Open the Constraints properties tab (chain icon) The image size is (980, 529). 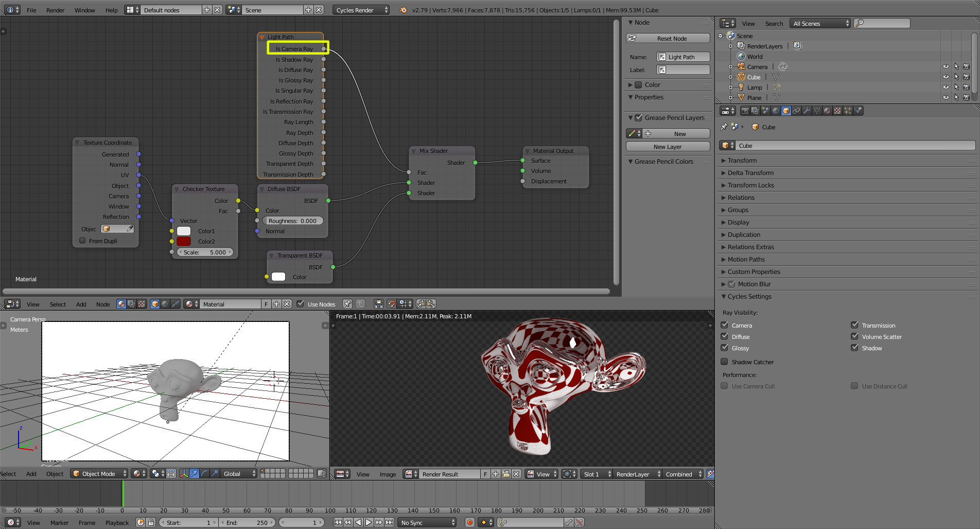796,111
